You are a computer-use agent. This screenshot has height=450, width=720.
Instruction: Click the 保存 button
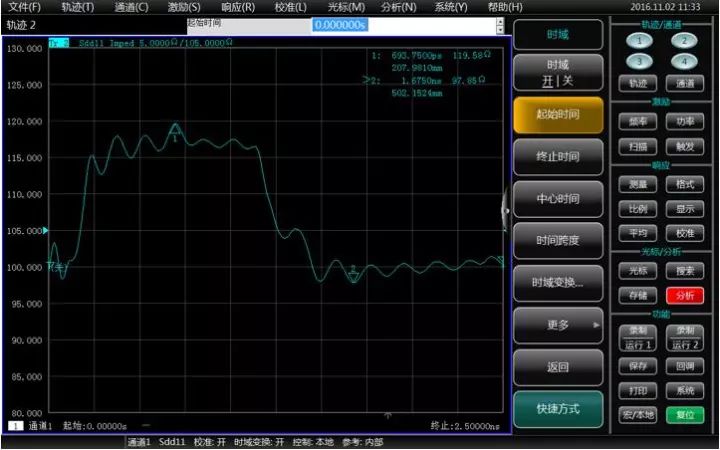[638, 366]
